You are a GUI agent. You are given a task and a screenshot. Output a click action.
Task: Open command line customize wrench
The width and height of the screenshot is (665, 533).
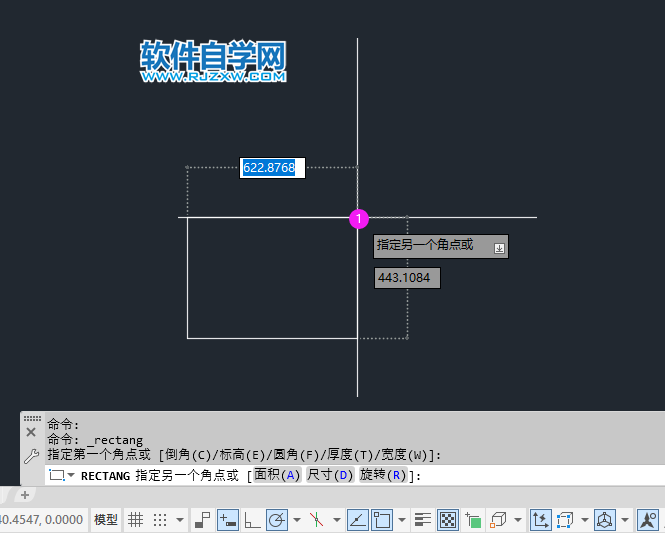[31, 456]
